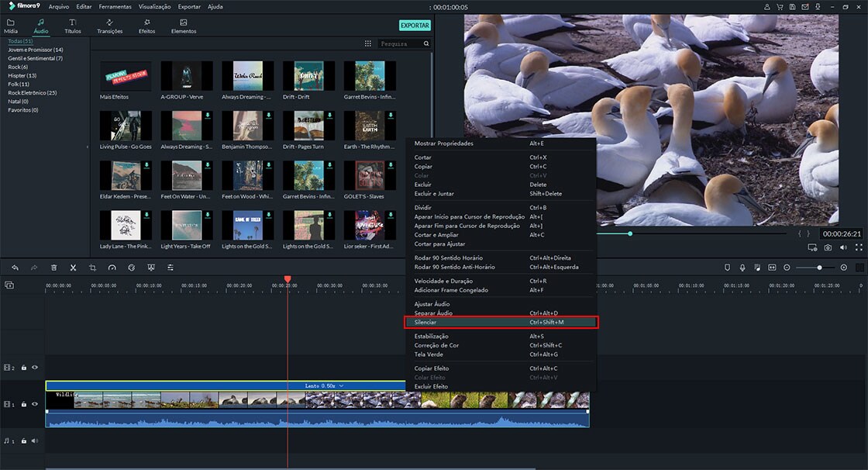
Task: Open preview quality display settings icon
Action: point(812,247)
